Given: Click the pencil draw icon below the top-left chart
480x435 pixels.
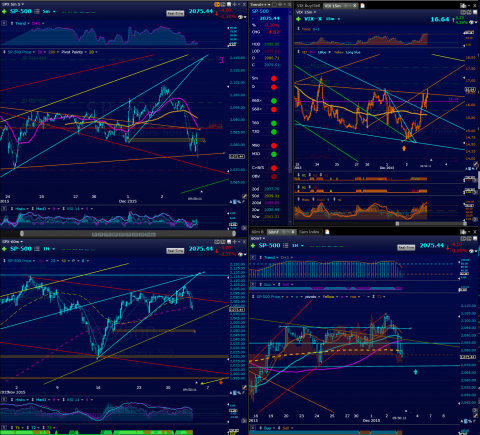Looking at the screenshot, I should [244, 197].
